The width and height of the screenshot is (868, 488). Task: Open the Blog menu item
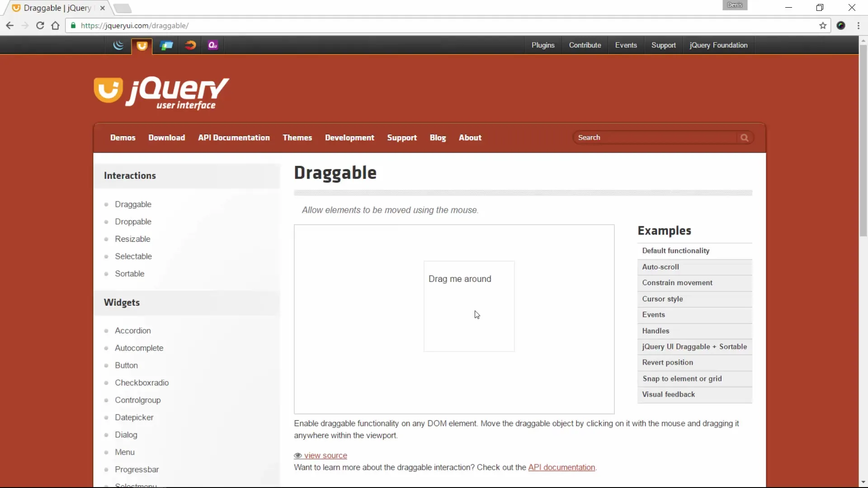pos(438,138)
